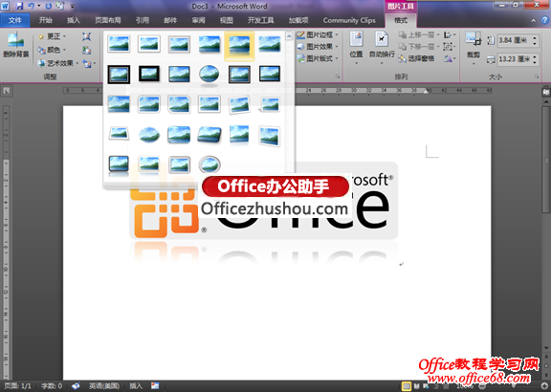Viewport: 551px width, 392px height.
Task: Apply Thick Matte Black picture style
Action: point(149,75)
